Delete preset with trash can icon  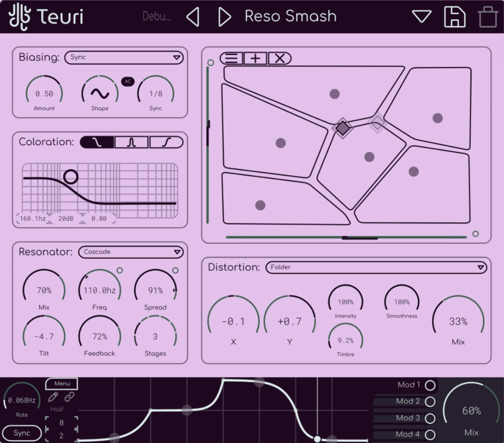pos(488,17)
